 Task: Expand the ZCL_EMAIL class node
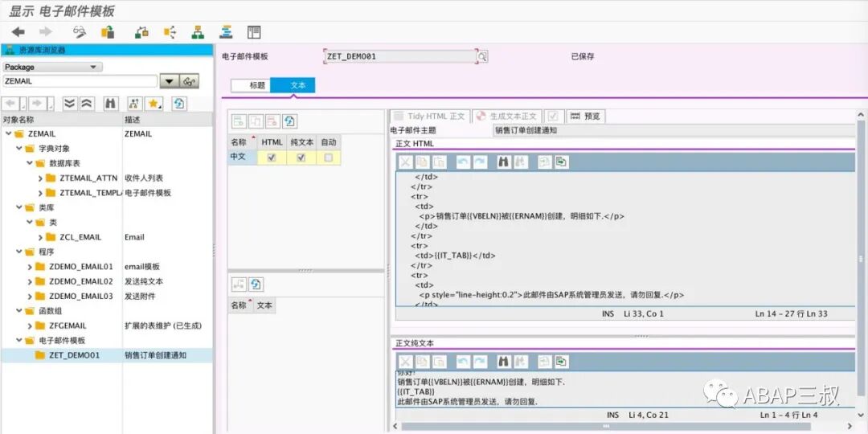(40, 237)
